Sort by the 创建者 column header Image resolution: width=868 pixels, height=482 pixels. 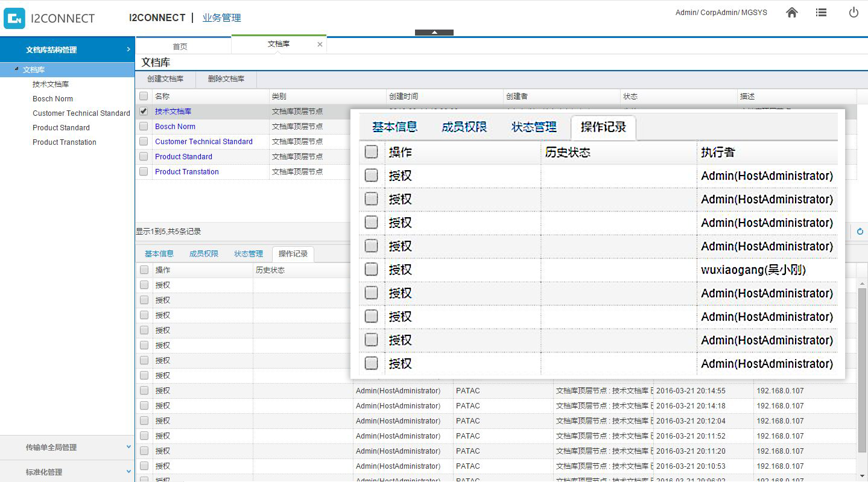tap(561, 96)
